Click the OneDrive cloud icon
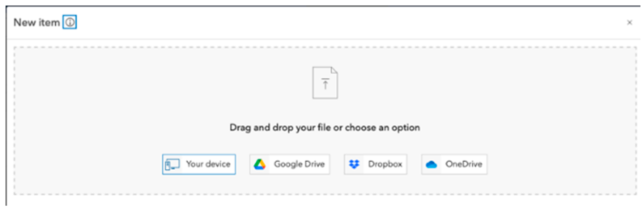This screenshot has width=644, height=212. pos(431,165)
